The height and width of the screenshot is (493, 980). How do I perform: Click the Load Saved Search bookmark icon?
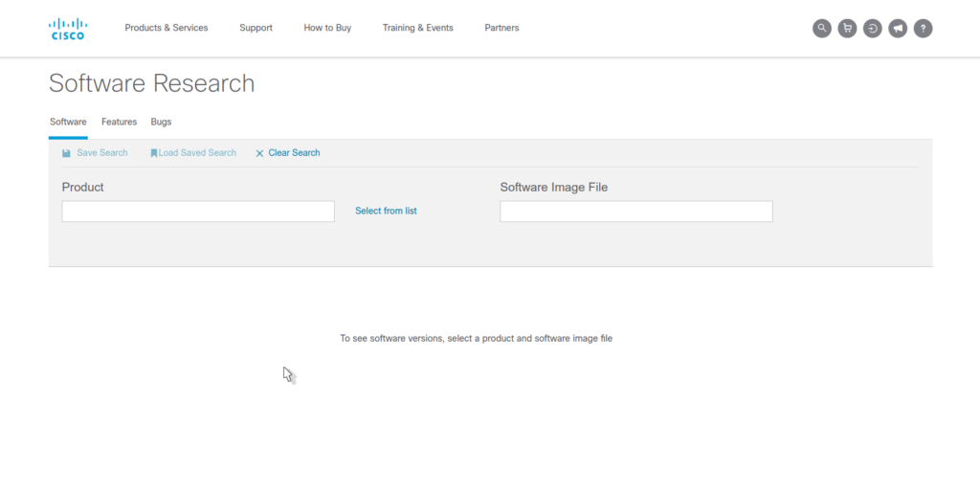click(x=153, y=153)
